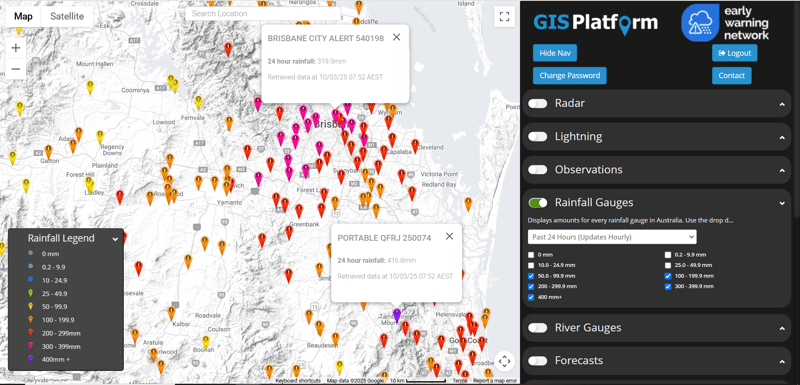Click the GIS Platform logo

595,23
